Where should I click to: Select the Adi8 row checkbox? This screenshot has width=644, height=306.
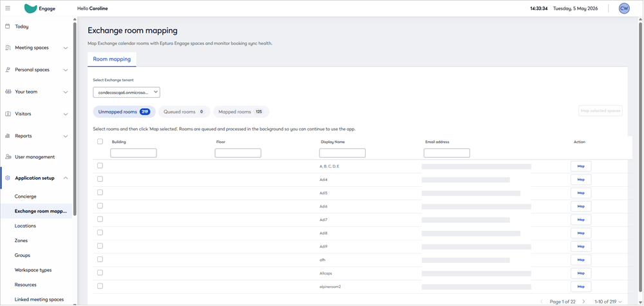100,233
